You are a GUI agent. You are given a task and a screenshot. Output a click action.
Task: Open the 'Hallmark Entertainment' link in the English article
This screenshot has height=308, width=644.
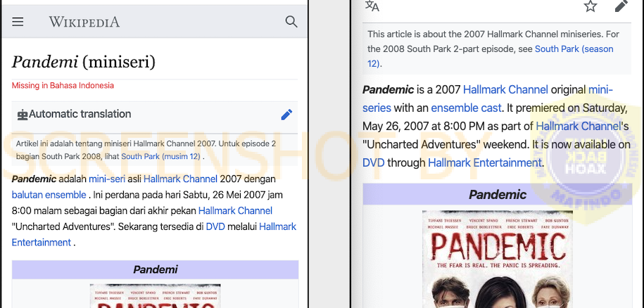pyautogui.click(x=485, y=163)
